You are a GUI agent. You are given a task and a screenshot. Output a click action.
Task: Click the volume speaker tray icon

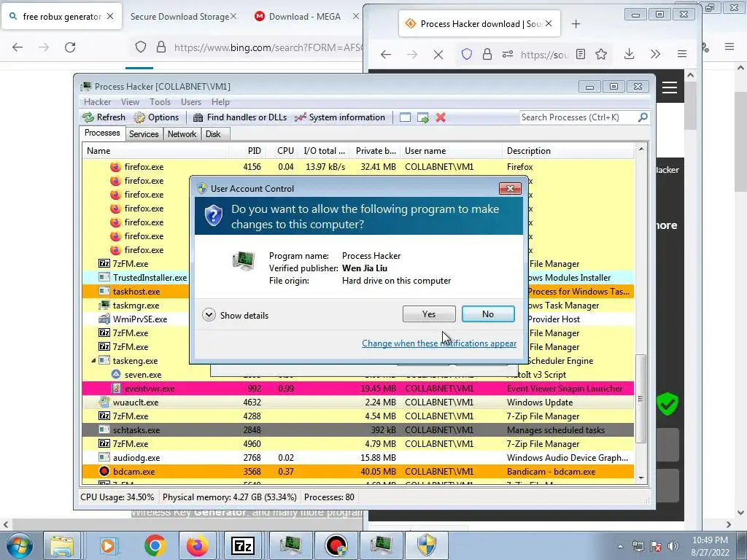point(673,546)
